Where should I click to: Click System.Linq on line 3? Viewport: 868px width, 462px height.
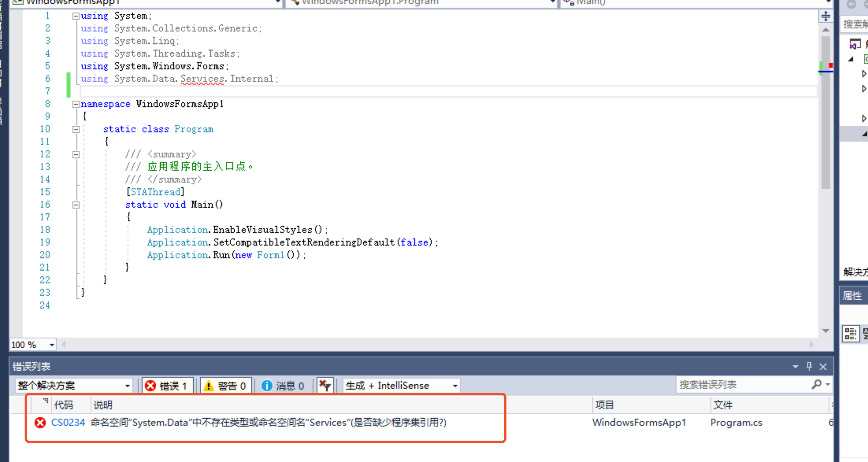144,41
